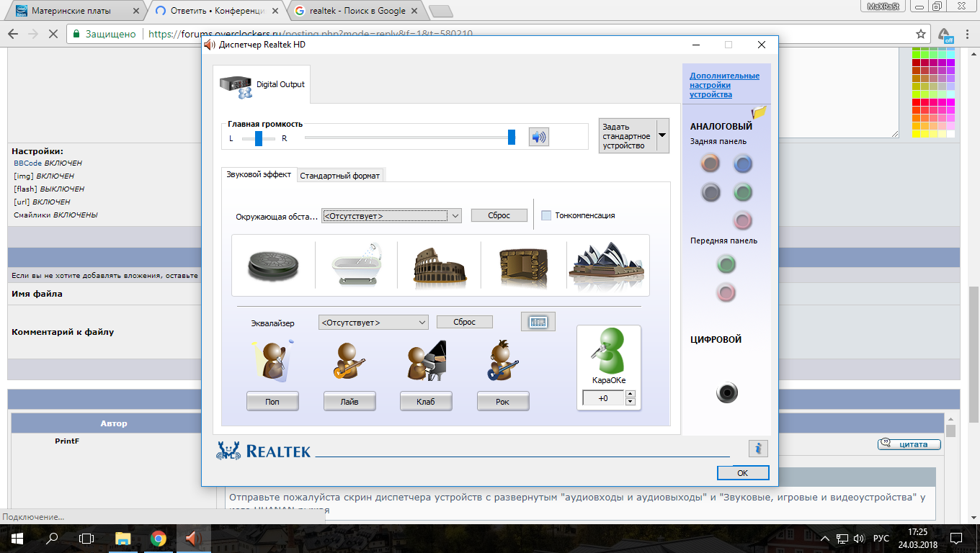Expand the Задать стандартное устройство arrow
Screen dimensions: 980x553
point(661,135)
